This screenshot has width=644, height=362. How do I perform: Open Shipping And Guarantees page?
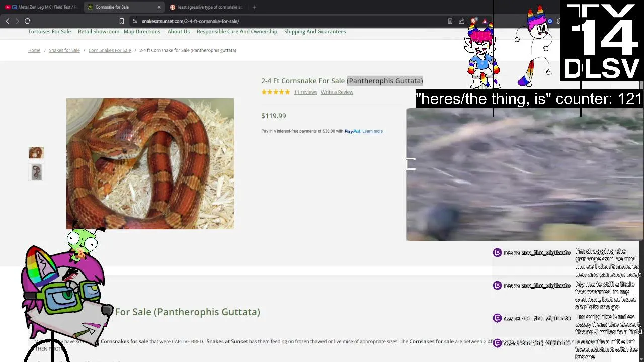(315, 31)
